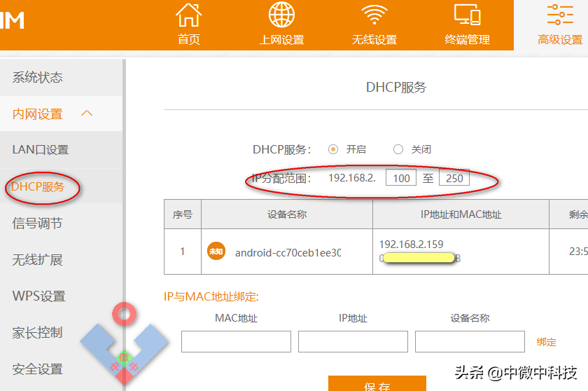Open the 首页 home icon
Image resolution: width=588 pixels, height=391 pixels.
click(188, 15)
